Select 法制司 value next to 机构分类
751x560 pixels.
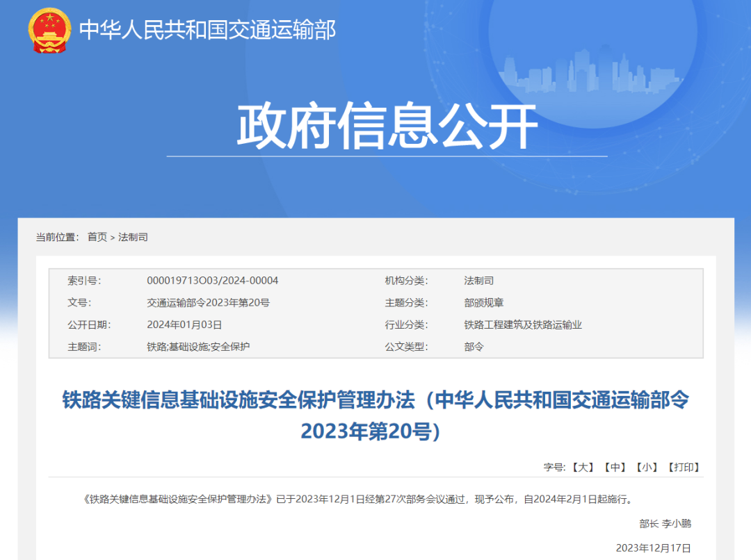tap(479, 281)
